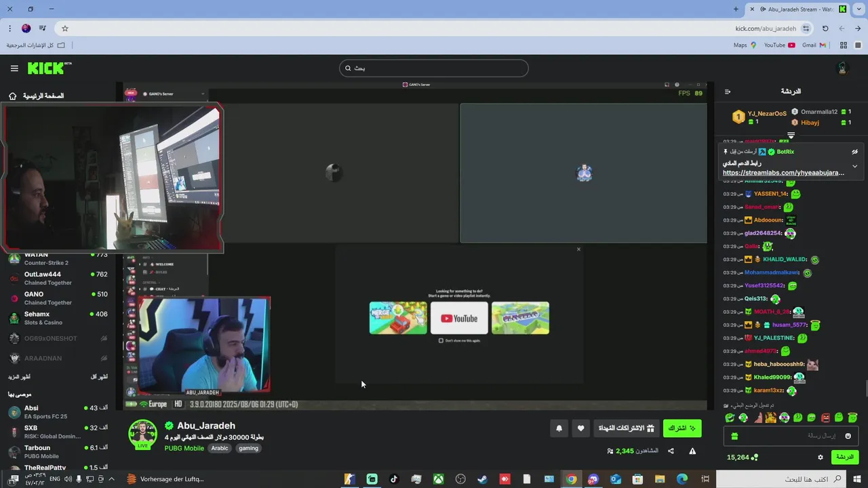The width and height of the screenshot is (868, 488).
Task: Click the KICK logo
Action: point(49,68)
